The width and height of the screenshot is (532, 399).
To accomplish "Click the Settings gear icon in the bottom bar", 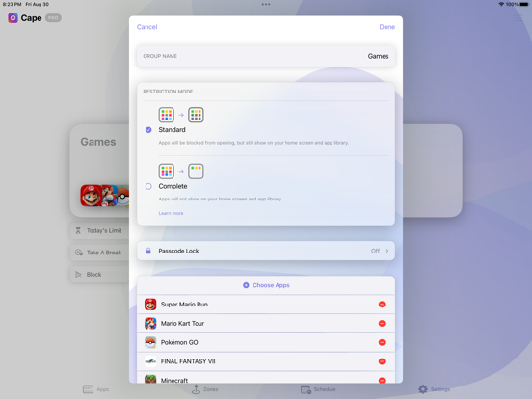I will tap(423, 389).
